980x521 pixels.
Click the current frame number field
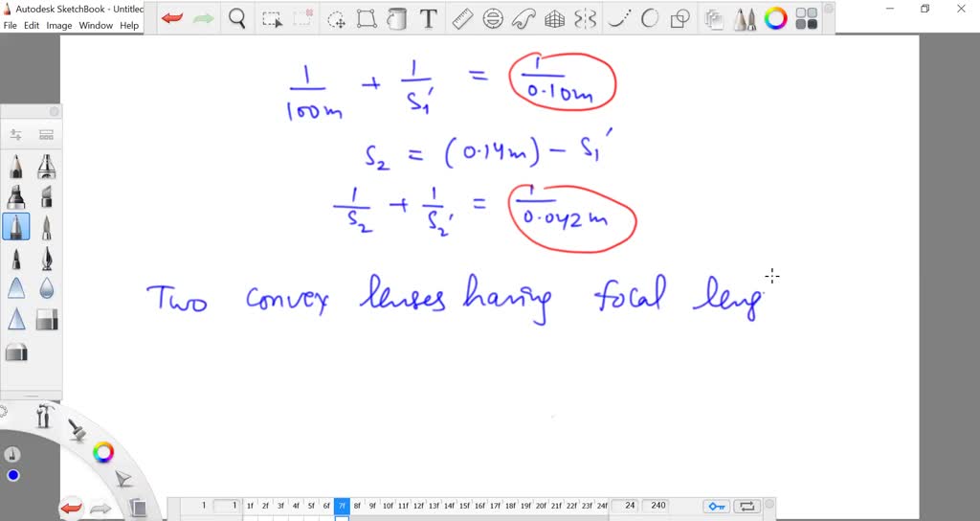(x=226, y=506)
